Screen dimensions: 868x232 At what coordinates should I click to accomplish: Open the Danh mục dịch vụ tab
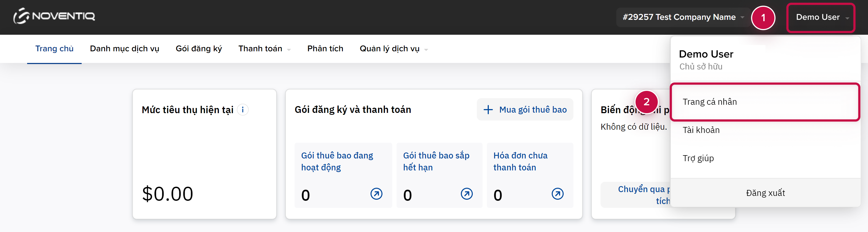pos(124,49)
